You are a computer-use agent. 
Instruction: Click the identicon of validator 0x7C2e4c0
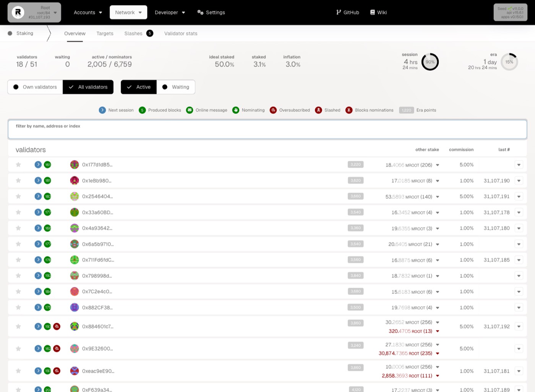click(x=75, y=292)
